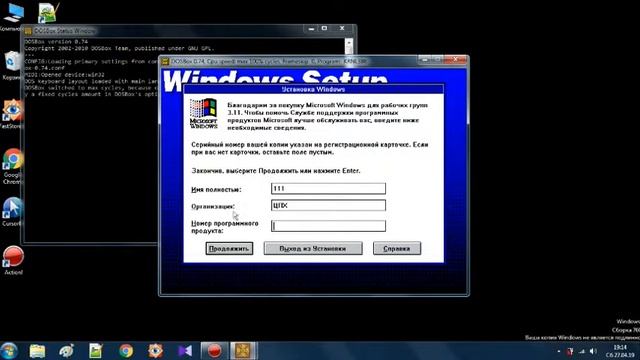
Task: Click the red flag tray icon
Action: [x=570, y=351]
